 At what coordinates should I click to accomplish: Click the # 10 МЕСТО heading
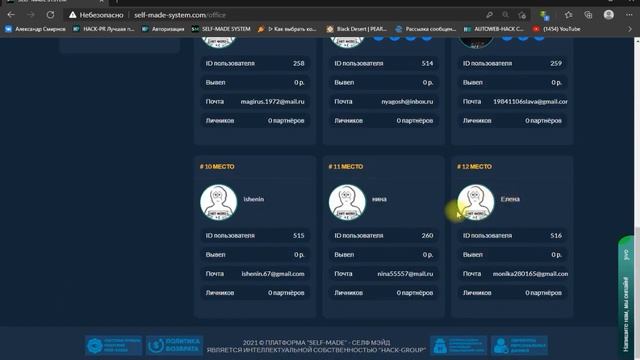pos(217,167)
